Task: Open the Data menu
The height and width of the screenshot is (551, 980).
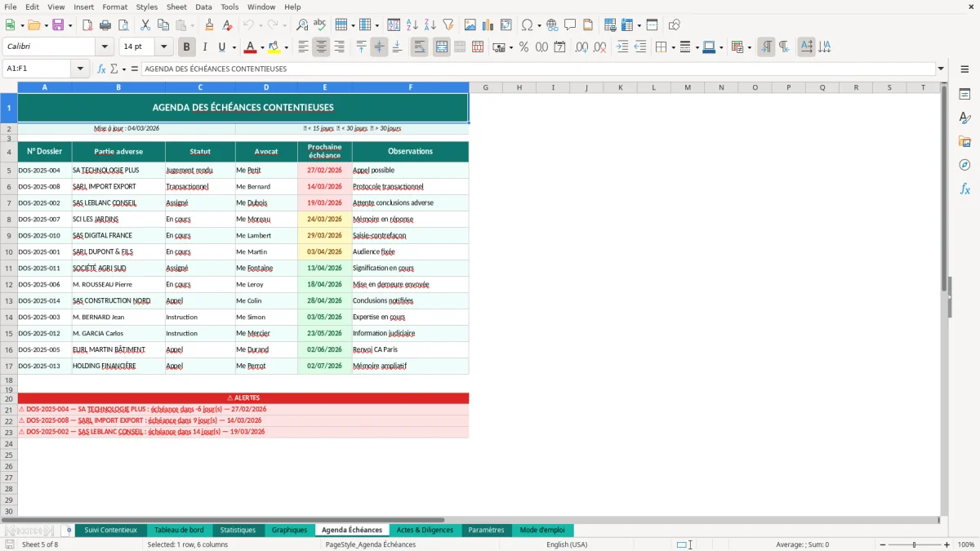Action: 203,7
